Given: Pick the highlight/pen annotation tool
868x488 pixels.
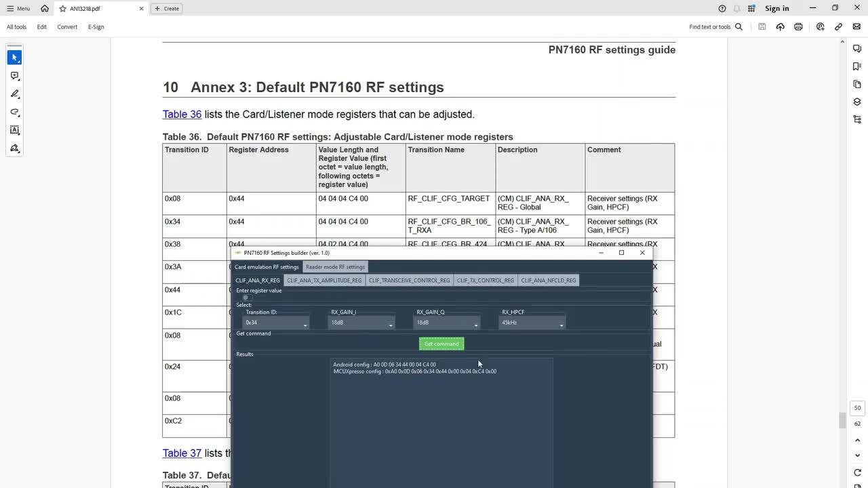Looking at the screenshot, I should click(x=14, y=94).
